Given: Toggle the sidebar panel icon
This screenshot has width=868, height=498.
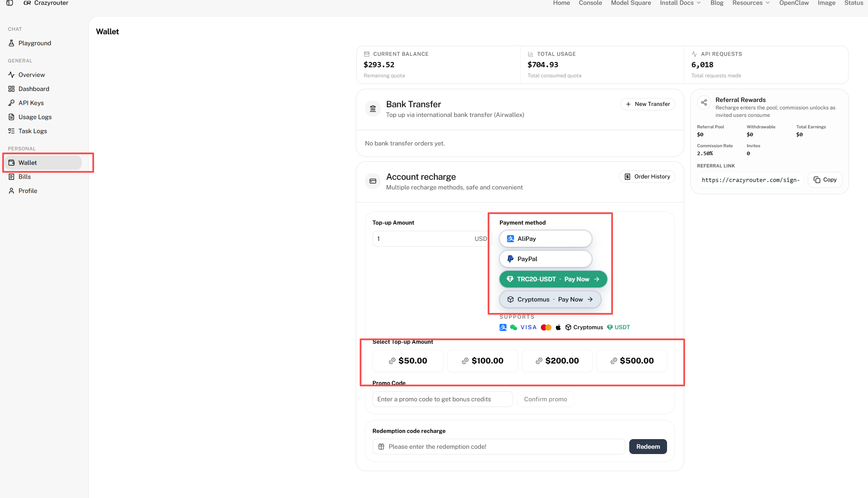Looking at the screenshot, I should [x=10, y=3].
